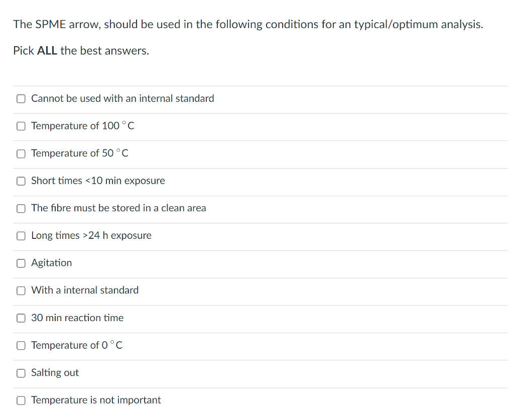514x420 pixels.
Task: Click the 'With a internal standard' label text
Action: (85, 290)
